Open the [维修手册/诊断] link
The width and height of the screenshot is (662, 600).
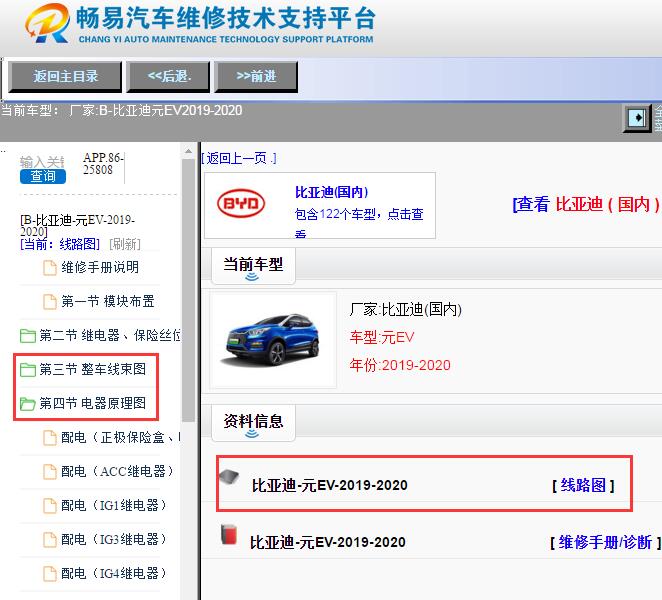click(605, 542)
